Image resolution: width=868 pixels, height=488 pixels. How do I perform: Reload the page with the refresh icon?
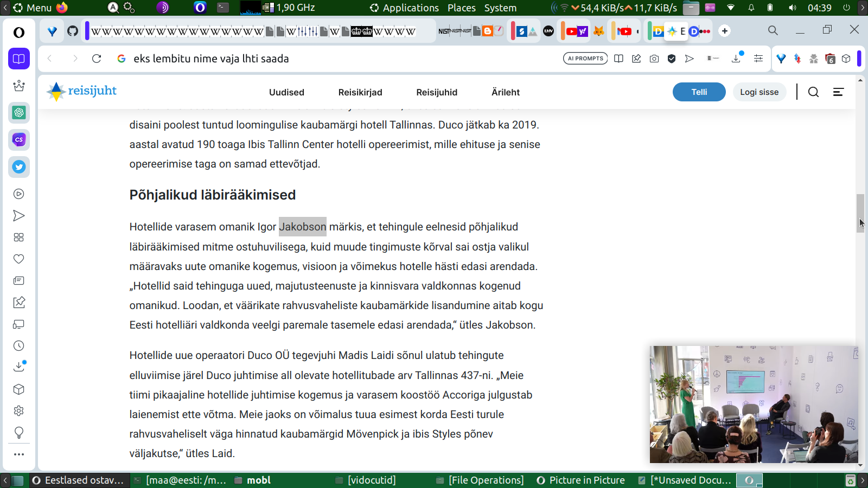point(97,59)
